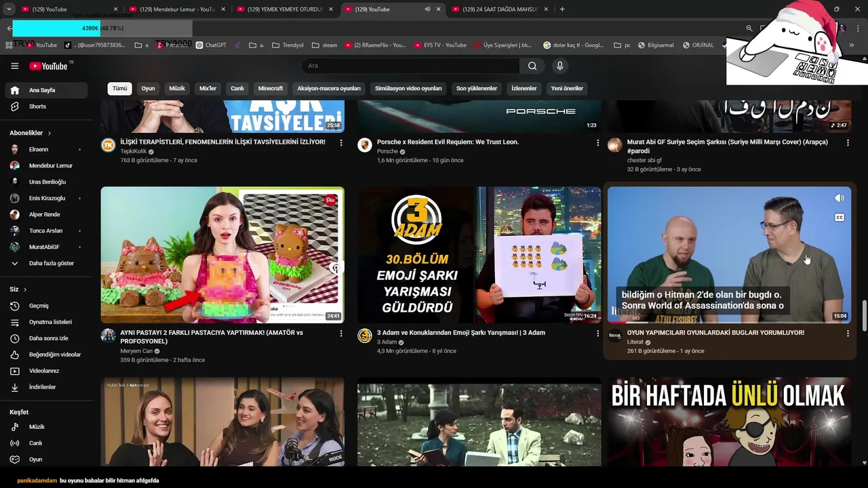
Task: Expand Siz section chevron
Action: pos(25,289)
